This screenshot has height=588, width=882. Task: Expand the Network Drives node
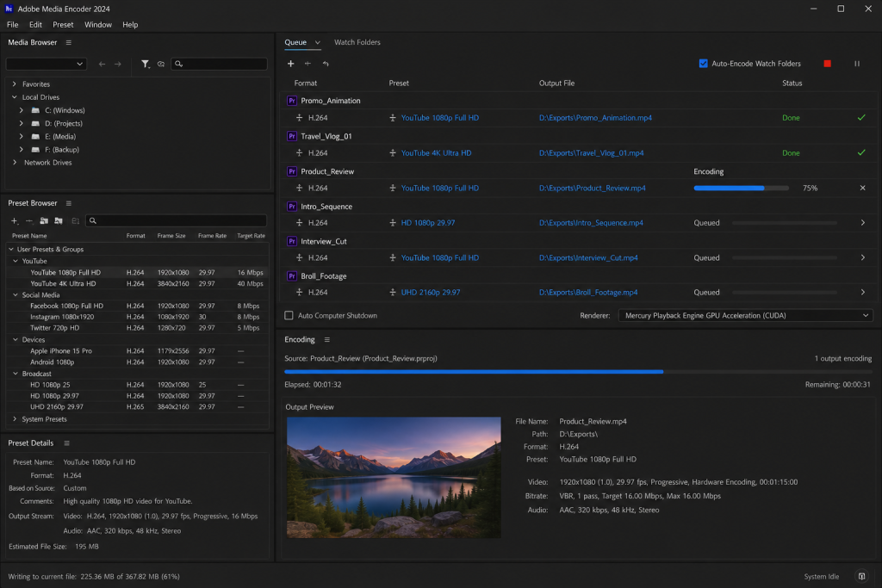(x=15, y=163)
